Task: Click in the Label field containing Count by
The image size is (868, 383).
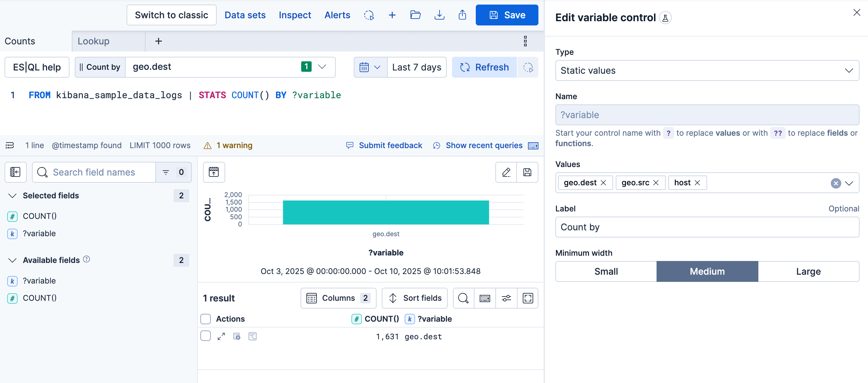Action: (x=707, y=227)
